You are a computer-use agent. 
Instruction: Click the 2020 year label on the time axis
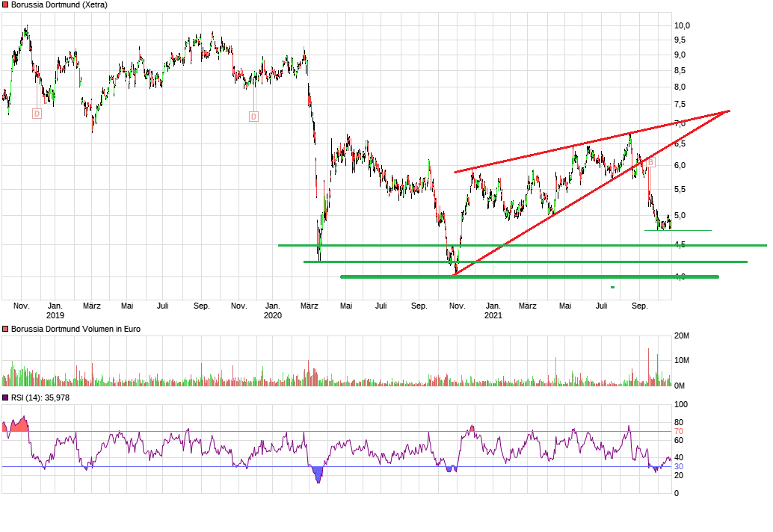point(273,316)
